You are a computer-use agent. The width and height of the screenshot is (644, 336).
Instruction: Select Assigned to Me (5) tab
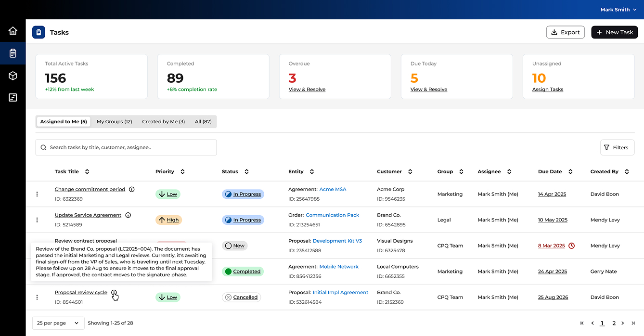point(64,122)
